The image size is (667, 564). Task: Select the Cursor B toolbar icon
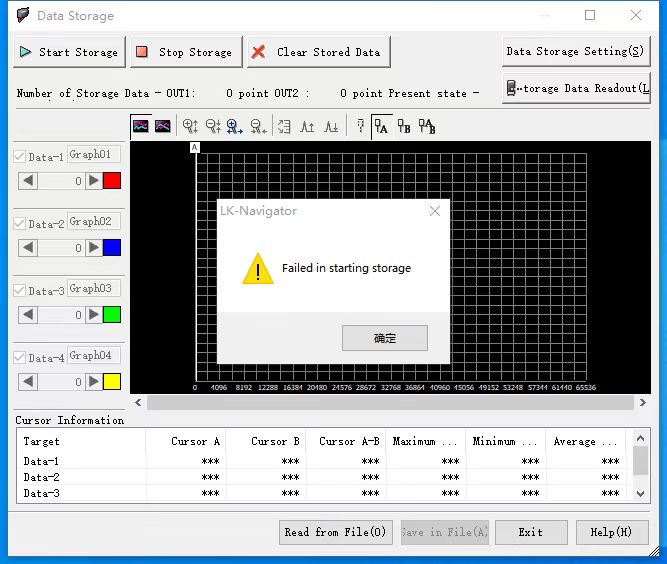pos(403,126)
